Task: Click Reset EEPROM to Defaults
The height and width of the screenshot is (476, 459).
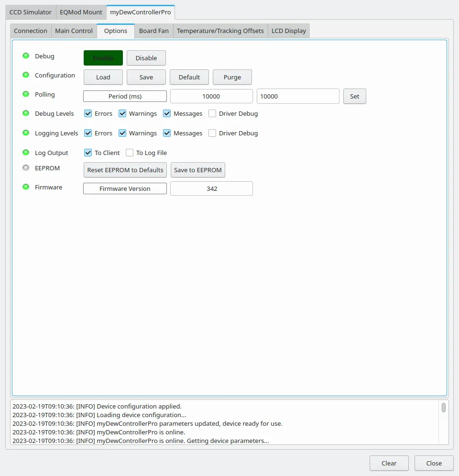Action: click(125, 170)
